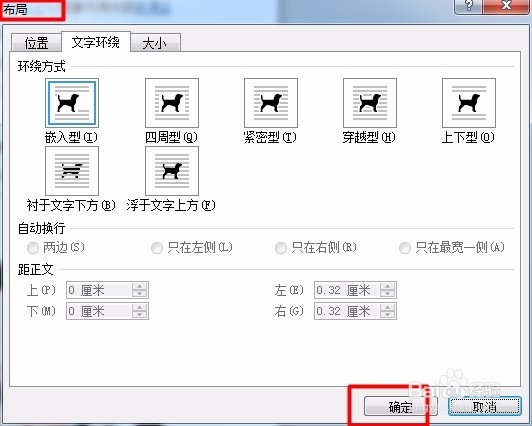Select the 两边 radio button
This screenshot has height=426, width=532.
33,248
